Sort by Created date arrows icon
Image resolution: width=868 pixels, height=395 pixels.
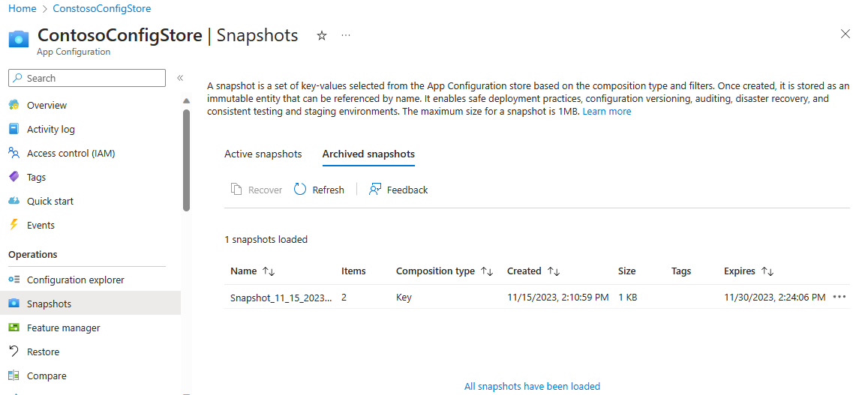point(554,271)
